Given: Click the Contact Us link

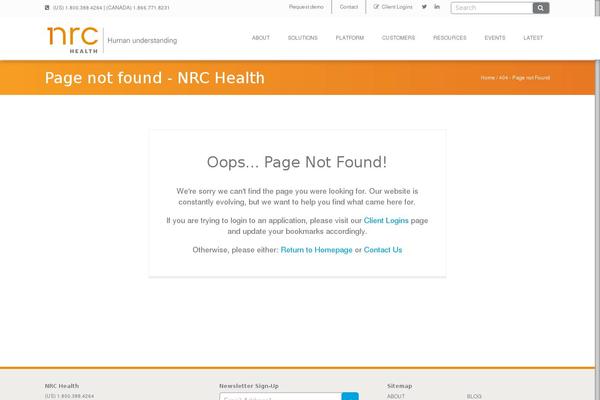Looking at the screenshot, I should (x=383, y=250).
